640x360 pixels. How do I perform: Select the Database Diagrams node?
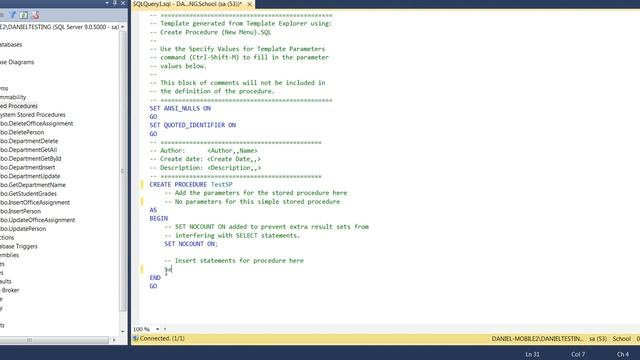(x=17, y=62)
